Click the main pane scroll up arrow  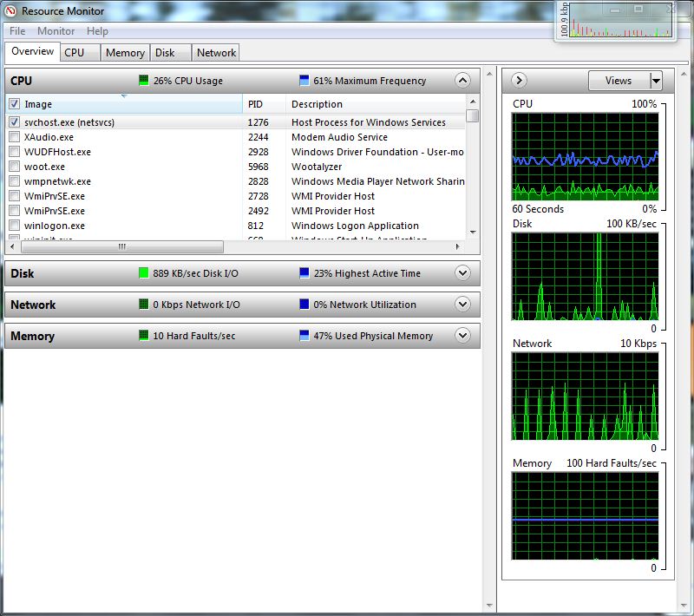(489, 74)
